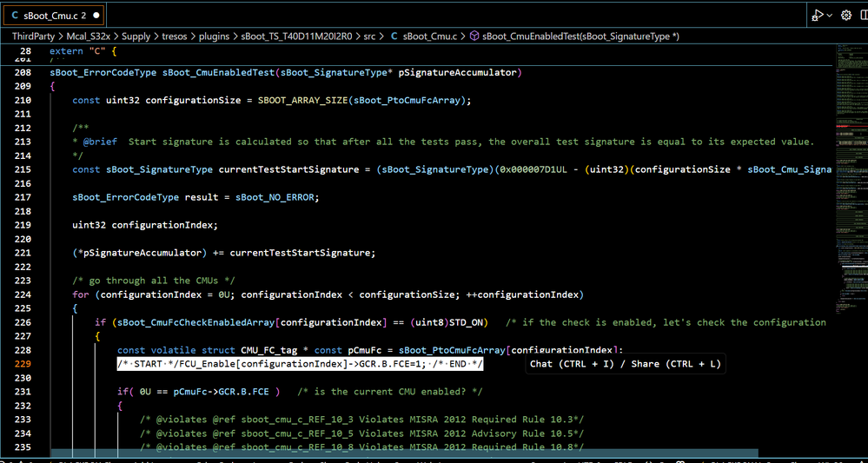Open the sBoot_CmuEnabledTest breadcrumb symbol
This screenshot has width=868, height=463.
click(x=580, y=36)
